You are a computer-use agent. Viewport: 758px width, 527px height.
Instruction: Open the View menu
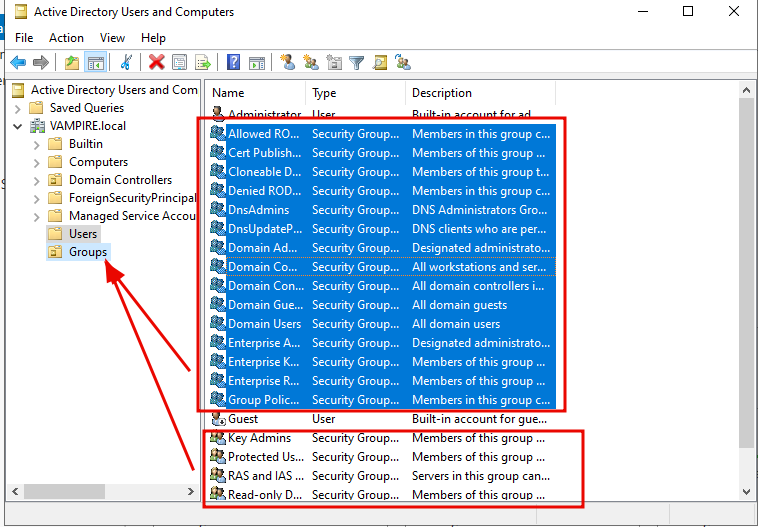click(x=112, y=38)
